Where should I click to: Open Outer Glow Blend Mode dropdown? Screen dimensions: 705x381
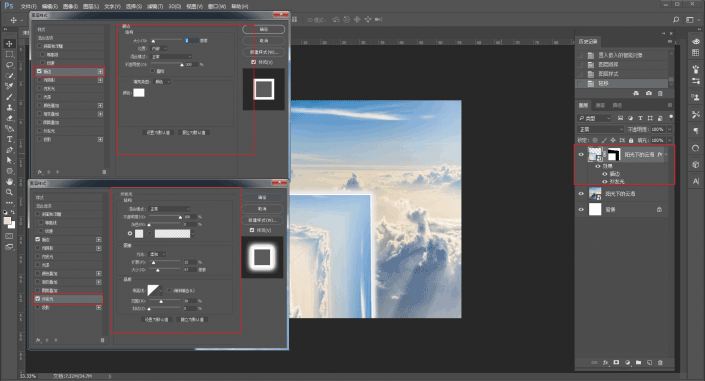[x=169, y=209]
